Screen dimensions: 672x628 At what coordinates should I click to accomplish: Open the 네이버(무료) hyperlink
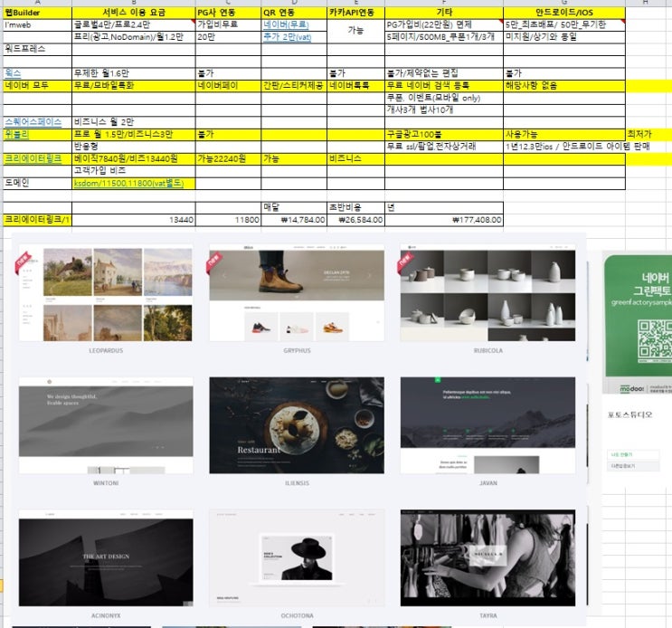286,24
